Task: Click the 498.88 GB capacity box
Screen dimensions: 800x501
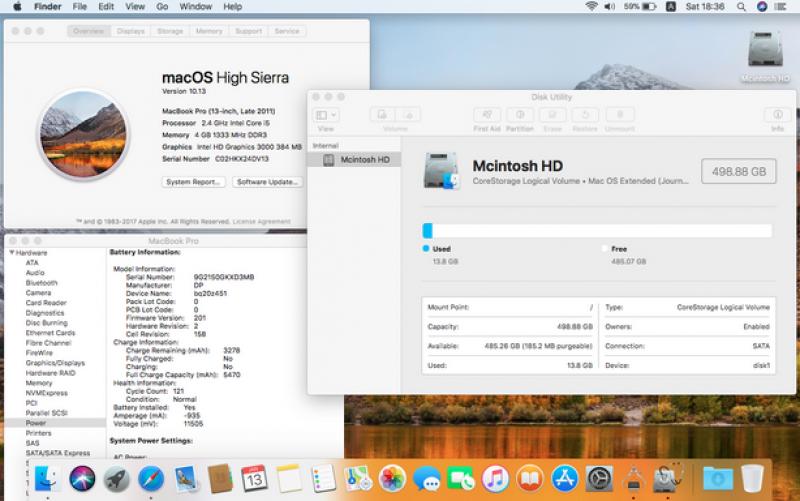Action: [x=739, y=171]
